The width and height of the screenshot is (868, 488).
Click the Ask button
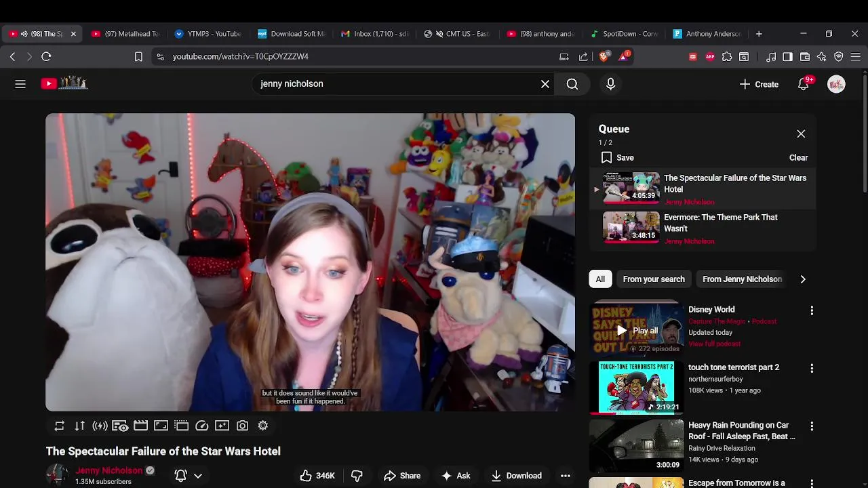coord(456,476)
